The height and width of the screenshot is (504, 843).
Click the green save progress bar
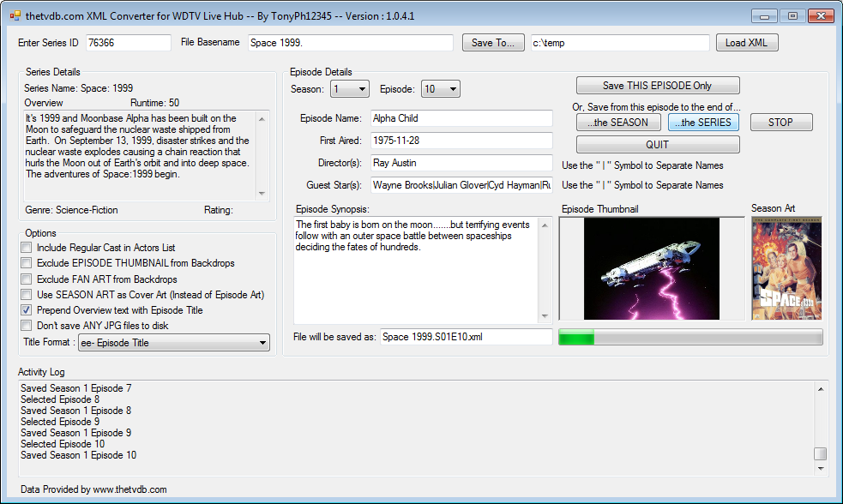(x=691, y=338)
